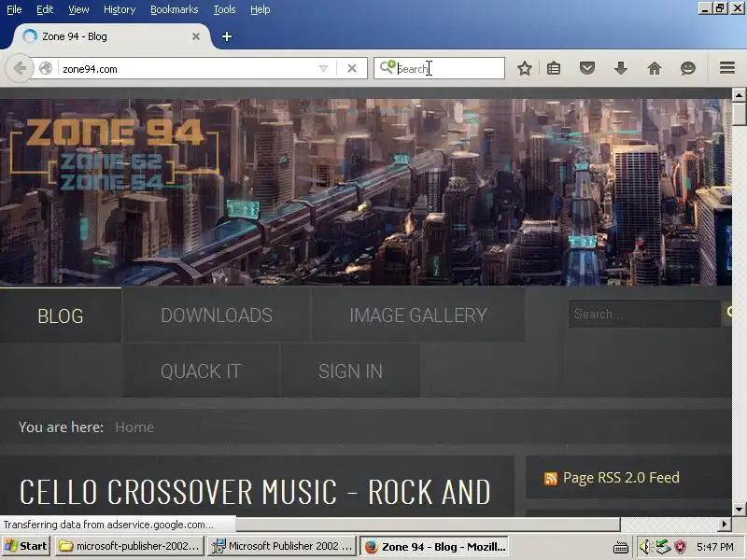
Task: Click the search engine magnifier icon
Action: click(x=387, y=67)
